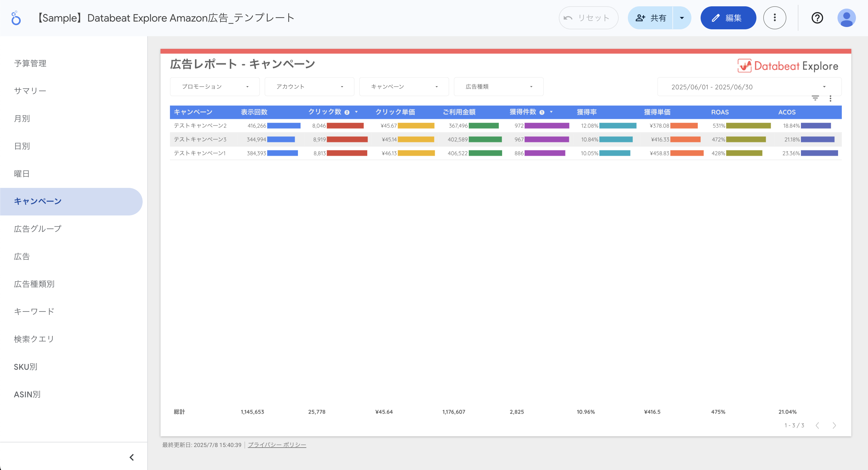Click the table filter lines icon

815,98
